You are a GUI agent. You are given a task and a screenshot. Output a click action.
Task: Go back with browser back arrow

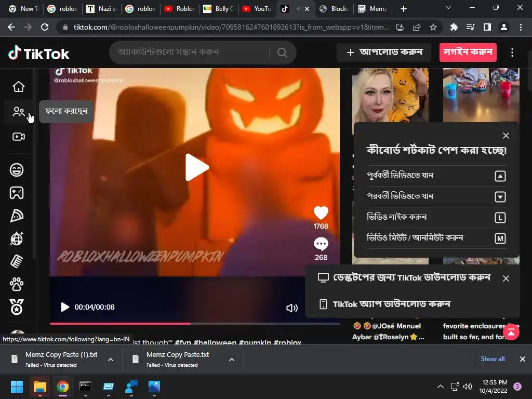click(11, 27)
